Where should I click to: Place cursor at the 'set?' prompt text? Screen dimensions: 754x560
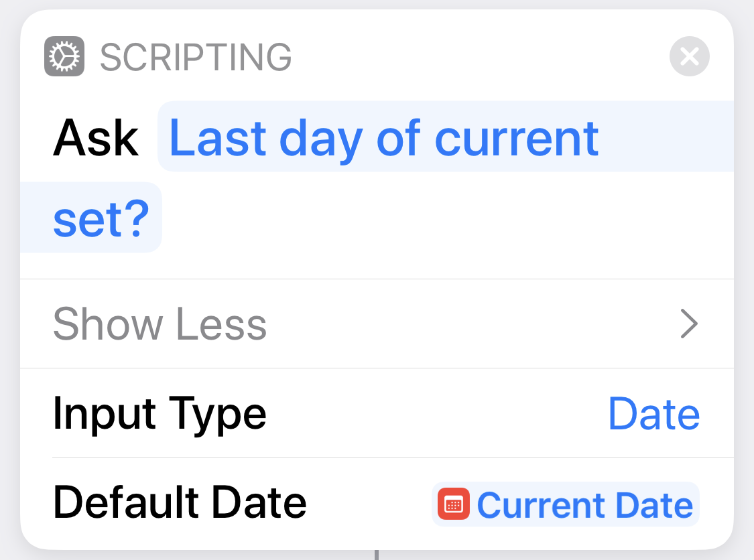(101, 219)
